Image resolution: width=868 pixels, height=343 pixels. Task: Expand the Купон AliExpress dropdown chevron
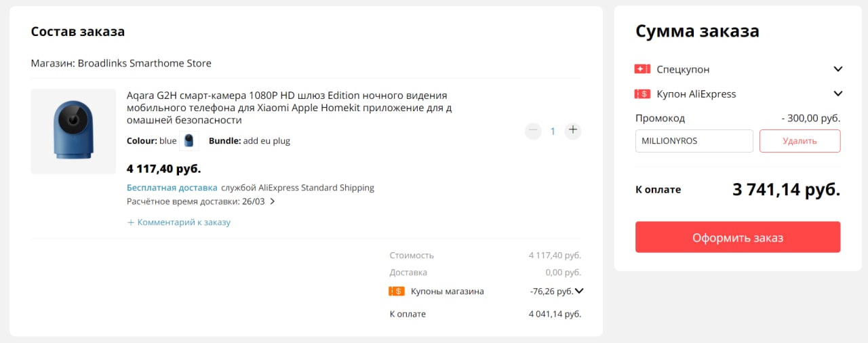click(838, 94)
